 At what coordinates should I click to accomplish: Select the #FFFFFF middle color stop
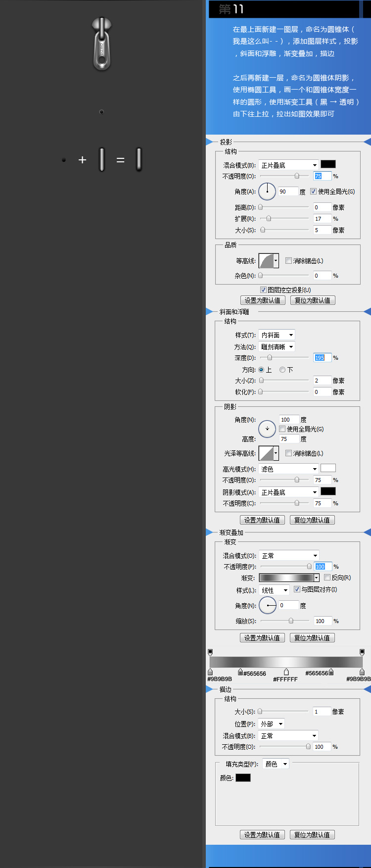[286, 672]
